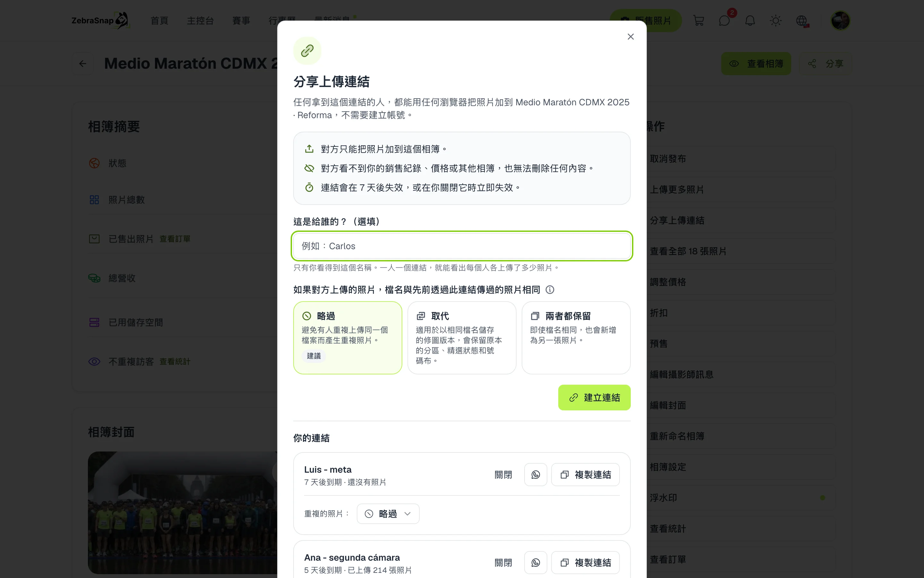Open the notifications bell
Screen dimensions: 924x578
pyautogui.click(x=750, y=21)
